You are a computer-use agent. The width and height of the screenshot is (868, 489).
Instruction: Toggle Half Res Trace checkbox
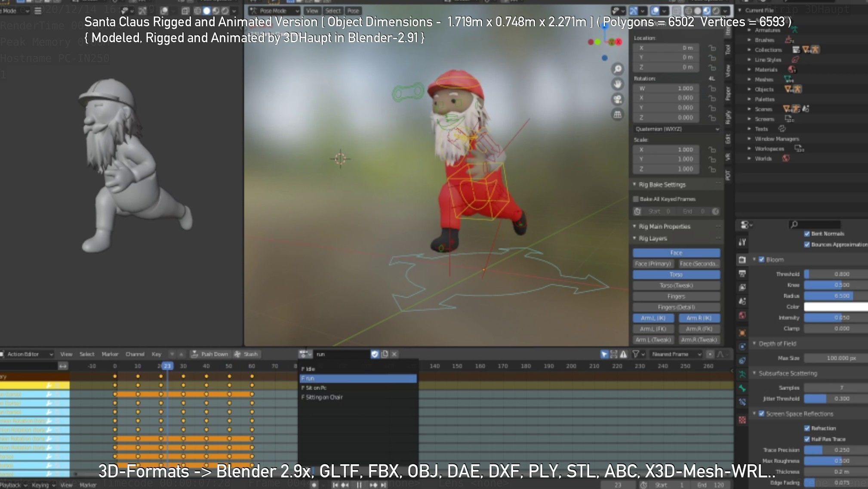[807, 439]
